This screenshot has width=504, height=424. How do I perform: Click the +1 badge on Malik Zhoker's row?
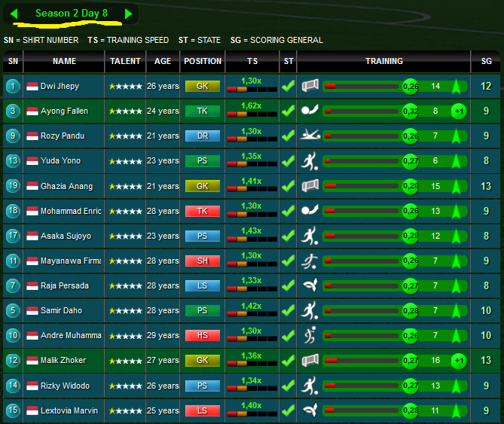click(x=458, y=361)
